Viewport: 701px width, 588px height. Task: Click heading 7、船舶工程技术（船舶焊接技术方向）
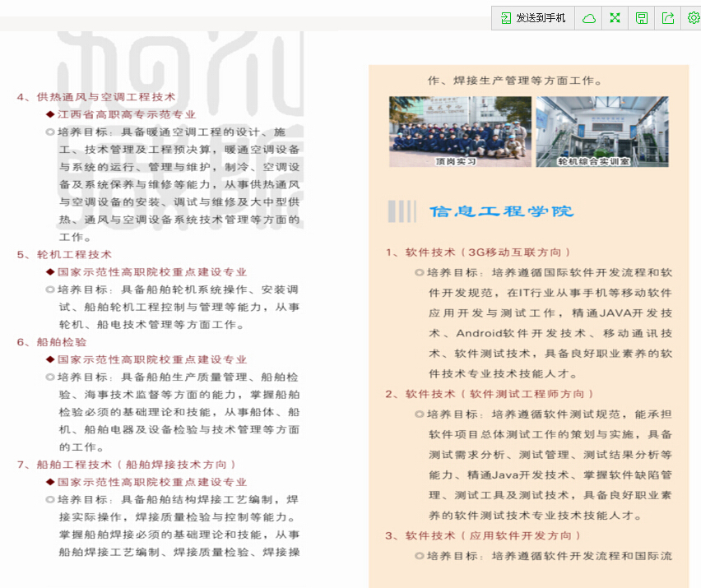click(x=127, y=465)
